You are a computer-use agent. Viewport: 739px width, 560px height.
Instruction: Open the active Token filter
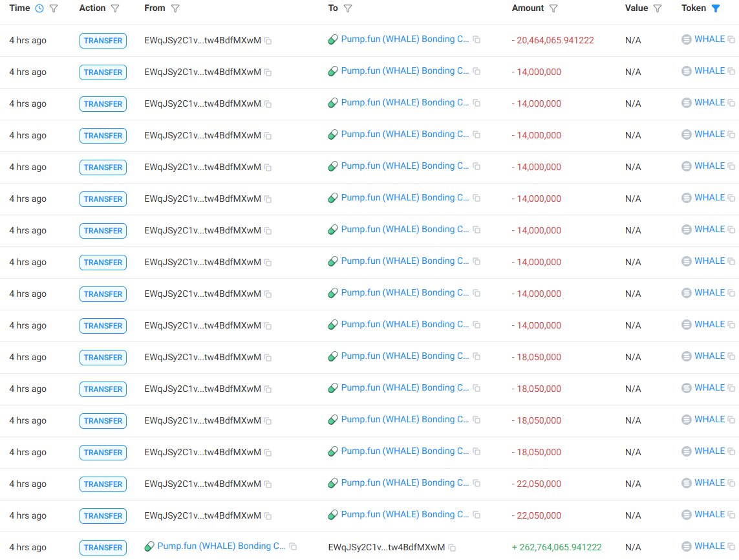(x=715, y=8)
